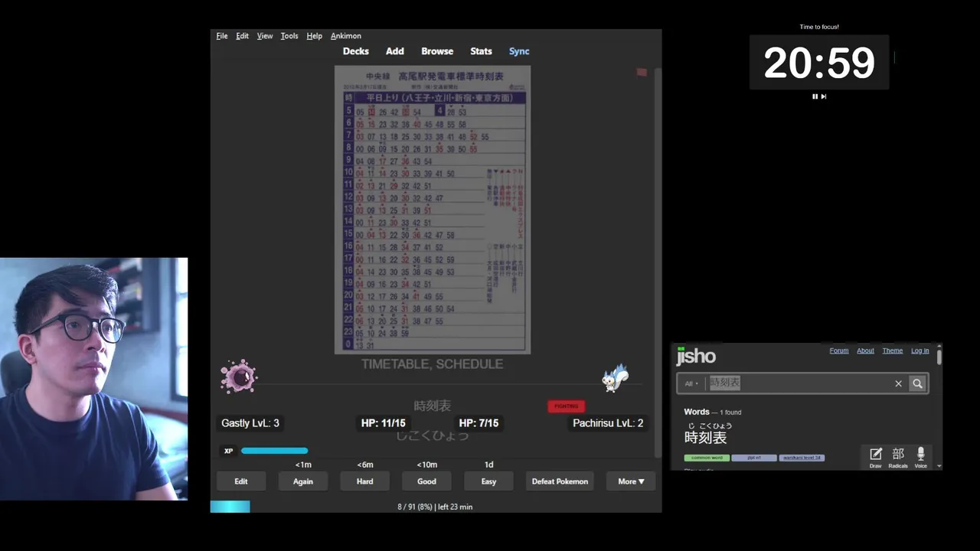Click the Words — 1 found heading
The width and height of the screenshot is (980, 551).
coord(713,412)
